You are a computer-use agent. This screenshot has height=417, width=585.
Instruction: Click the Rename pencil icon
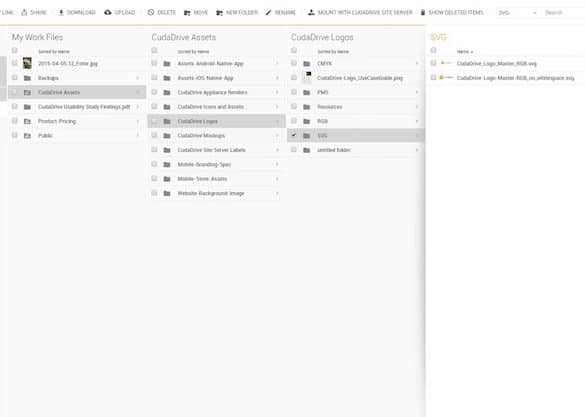coord(268,12)
